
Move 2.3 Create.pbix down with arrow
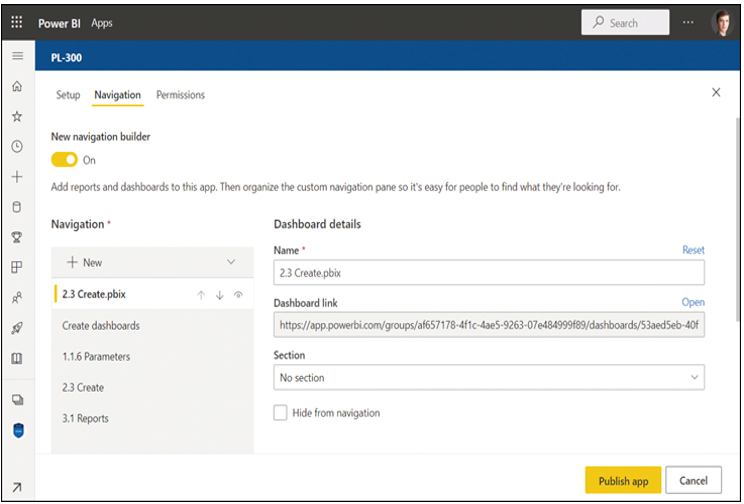tap(219, 295)
